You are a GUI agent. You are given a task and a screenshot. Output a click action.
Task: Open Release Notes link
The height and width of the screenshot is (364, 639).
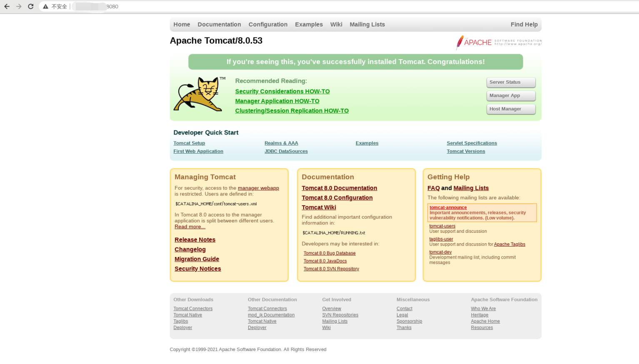pos(195,240)
